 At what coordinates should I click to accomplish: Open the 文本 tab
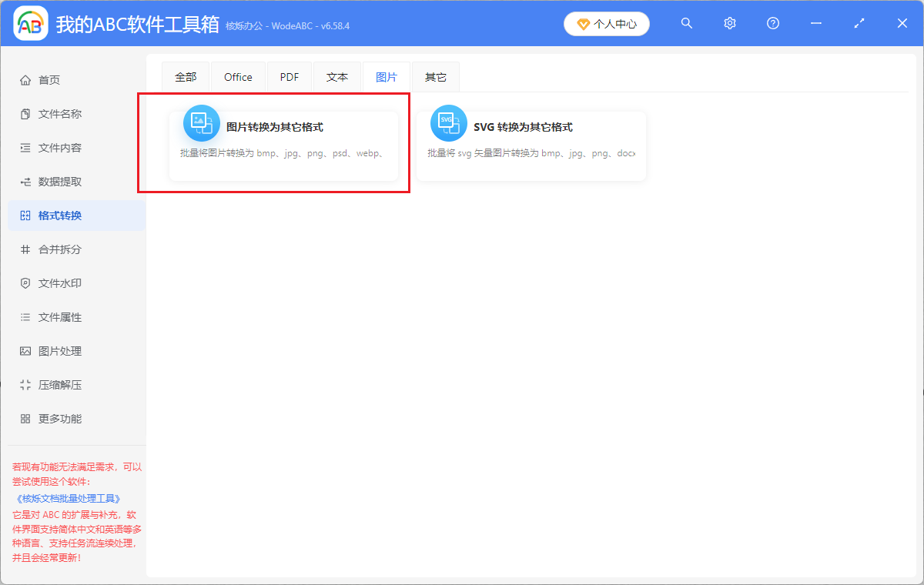click(337, 77)
